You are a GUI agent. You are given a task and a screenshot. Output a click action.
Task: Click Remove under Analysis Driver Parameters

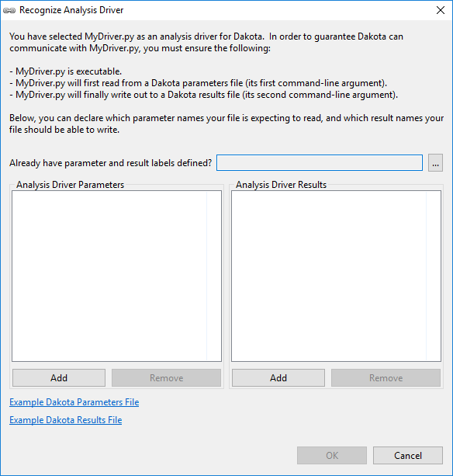[x=166, y=378]
